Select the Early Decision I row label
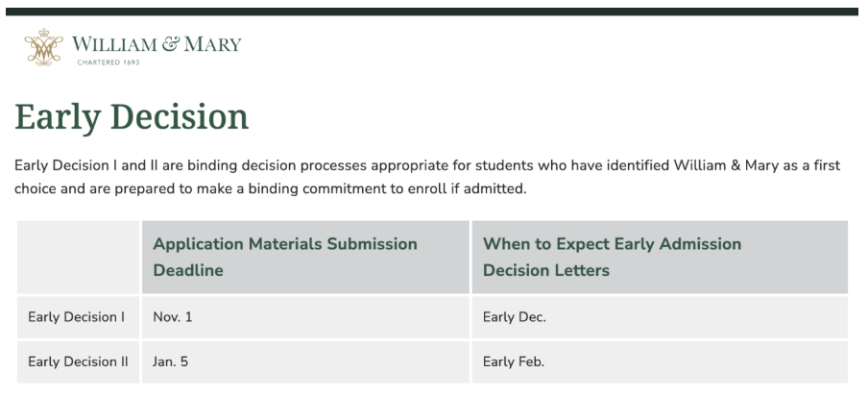This screenshot has height=398, width=868. click(78, 317)
